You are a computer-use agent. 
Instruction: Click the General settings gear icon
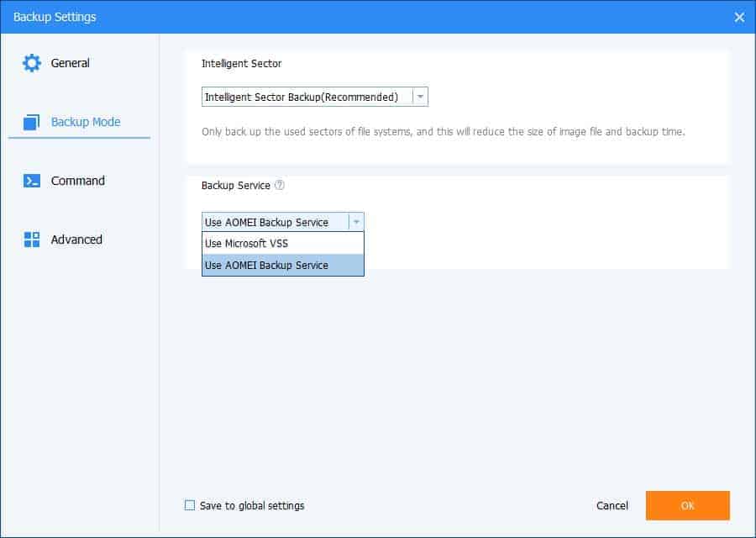point(32,62)
